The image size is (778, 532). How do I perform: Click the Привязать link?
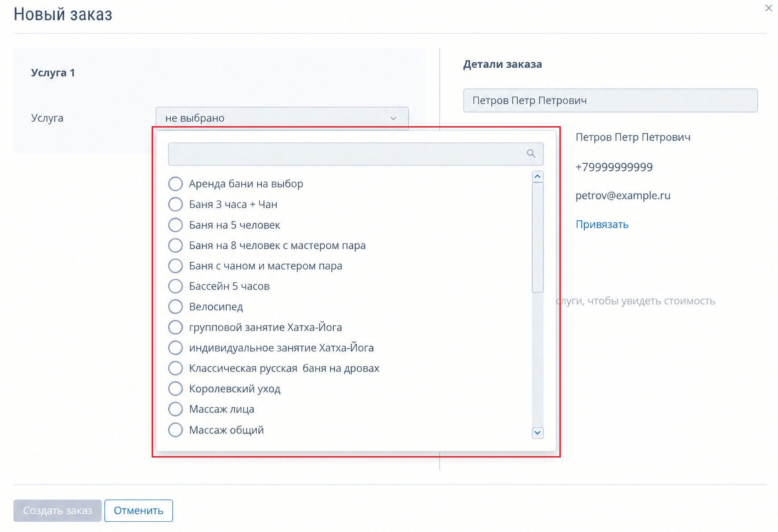602,224
